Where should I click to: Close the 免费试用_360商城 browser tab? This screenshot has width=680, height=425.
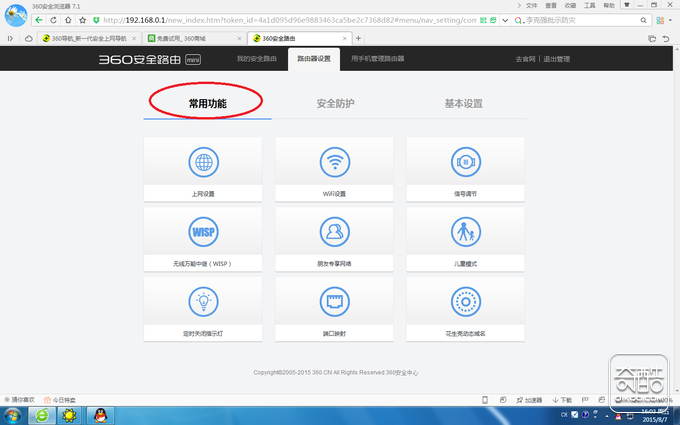click(239, 39)
